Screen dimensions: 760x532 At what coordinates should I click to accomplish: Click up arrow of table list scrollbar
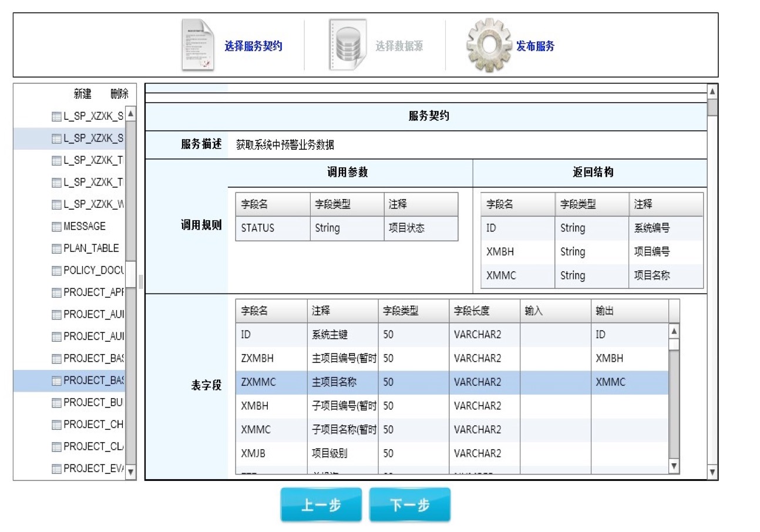coord(130,113)
